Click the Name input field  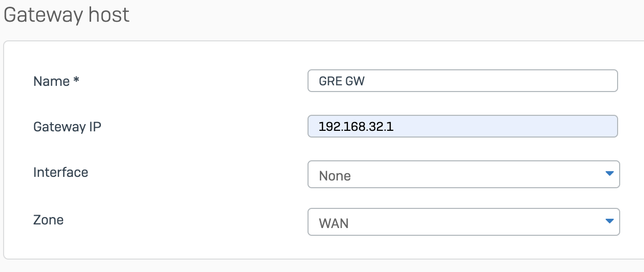coord(462,81)
